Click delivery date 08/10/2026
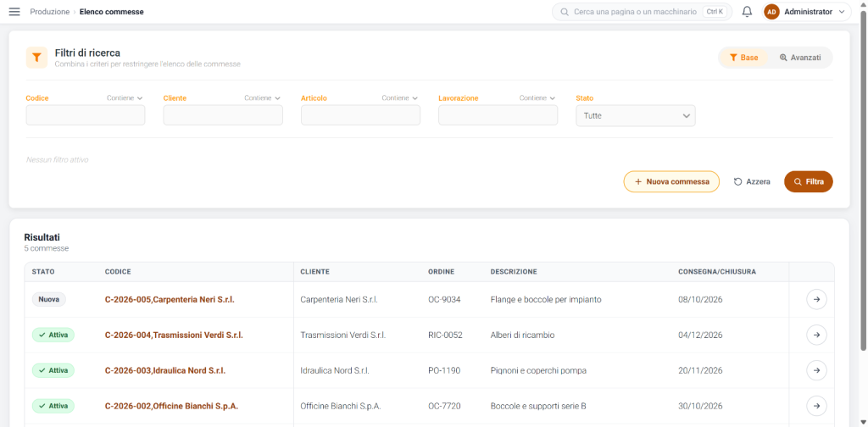Viewport: 868px width, 427px height. pyautogui.click(x=700, y=299)
